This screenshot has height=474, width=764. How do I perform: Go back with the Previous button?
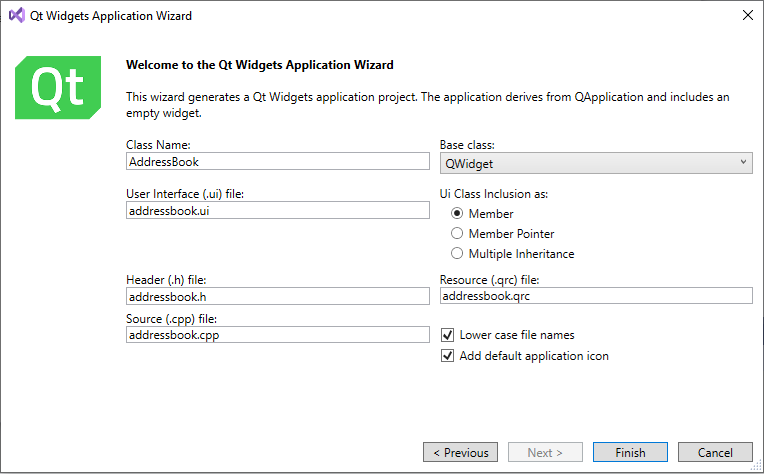tap(460, 452)
